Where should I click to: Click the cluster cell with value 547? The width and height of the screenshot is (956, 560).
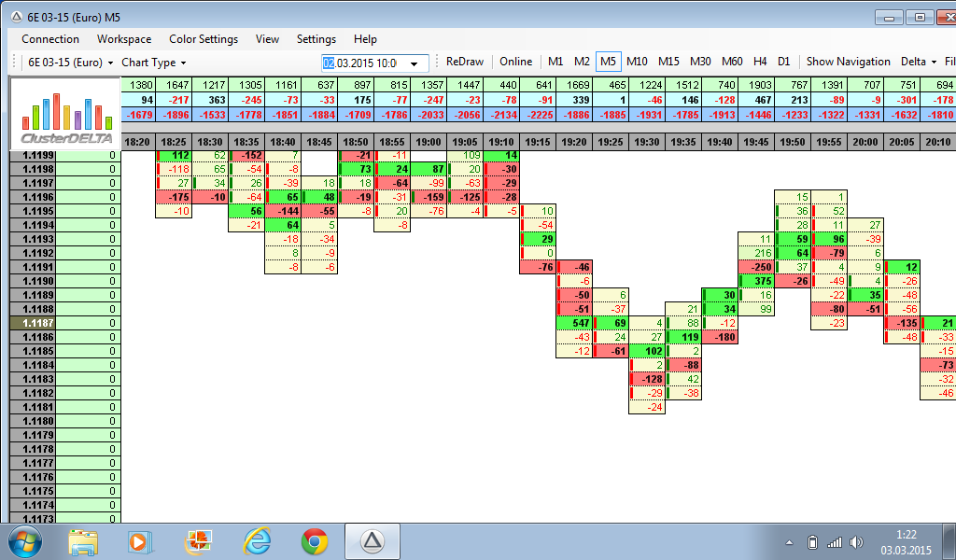point(574,323)
